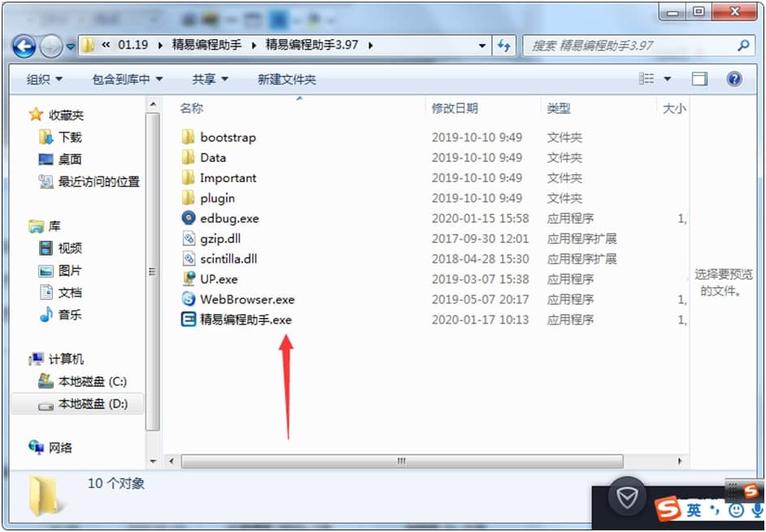Open the 共享 menu
The width and height of the screenshot is (766, 532).
pos(210,79)
